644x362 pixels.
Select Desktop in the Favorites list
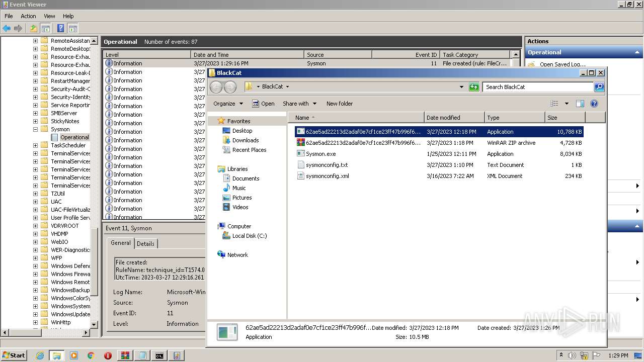click(x=242, y=131)
